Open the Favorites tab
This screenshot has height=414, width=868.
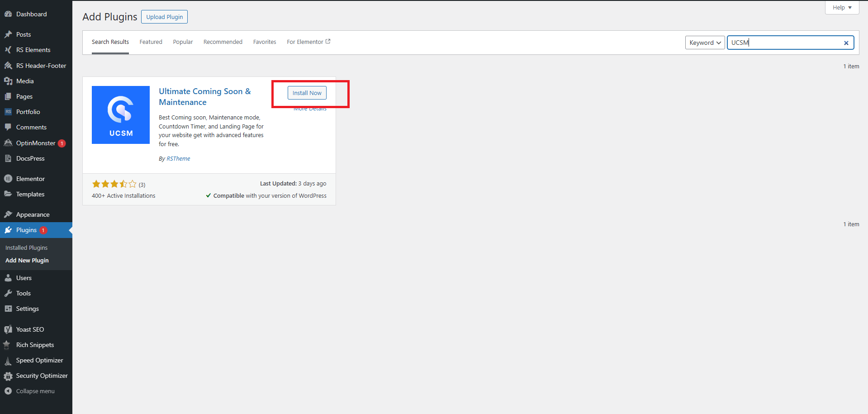[265, 42]
